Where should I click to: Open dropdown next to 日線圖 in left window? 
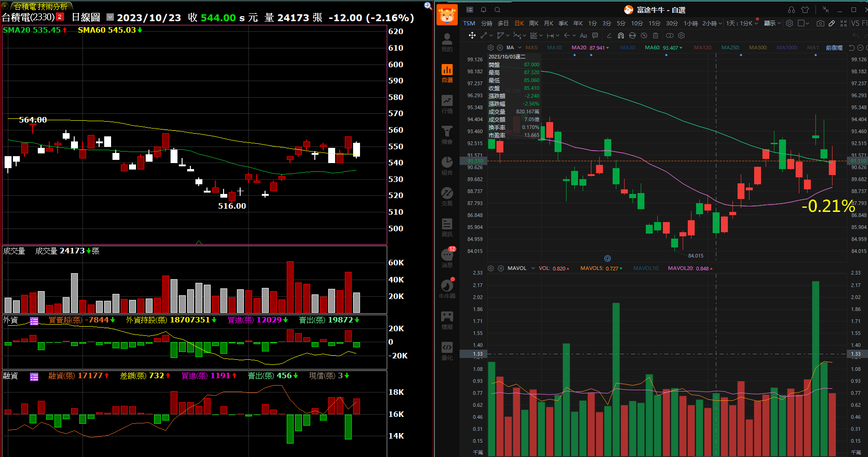click(x=110, y=17)
